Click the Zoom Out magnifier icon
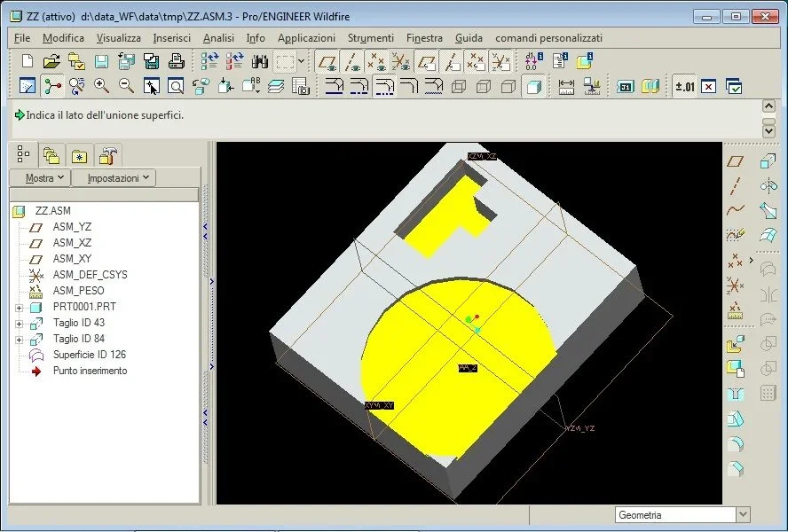 (x=126, y=86)
